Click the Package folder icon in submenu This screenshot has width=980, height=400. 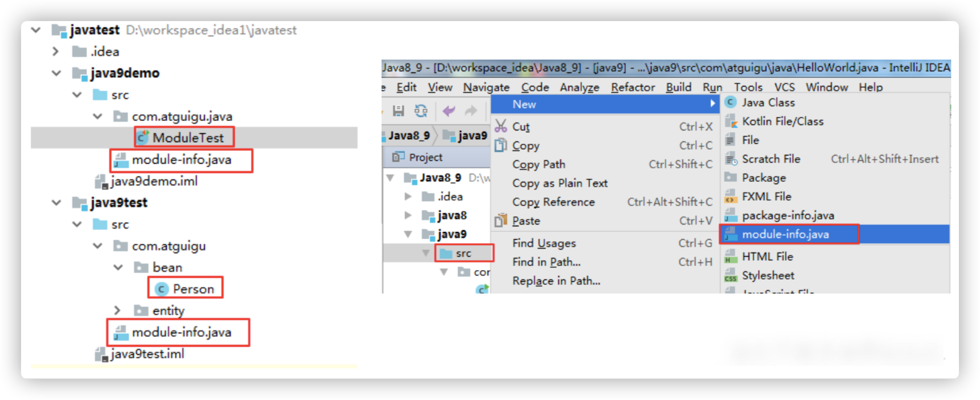(x=731, y=177)
